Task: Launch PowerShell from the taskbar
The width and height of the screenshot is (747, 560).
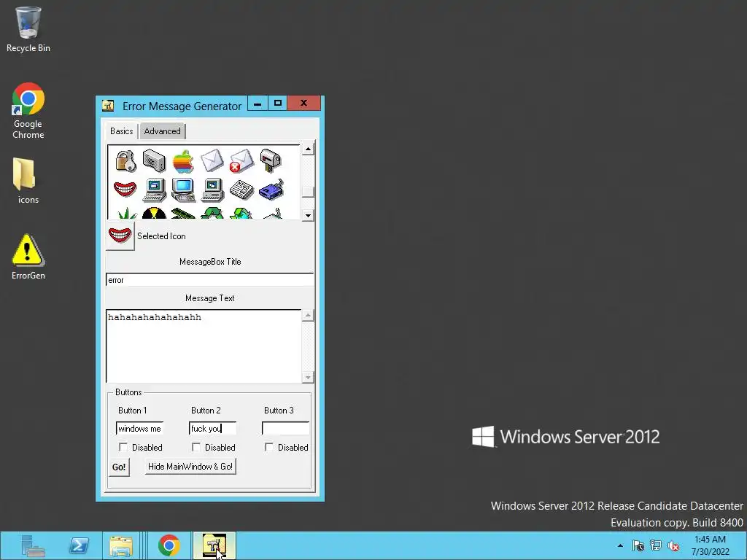Action: pyautogui.click(x=79, y=545)
